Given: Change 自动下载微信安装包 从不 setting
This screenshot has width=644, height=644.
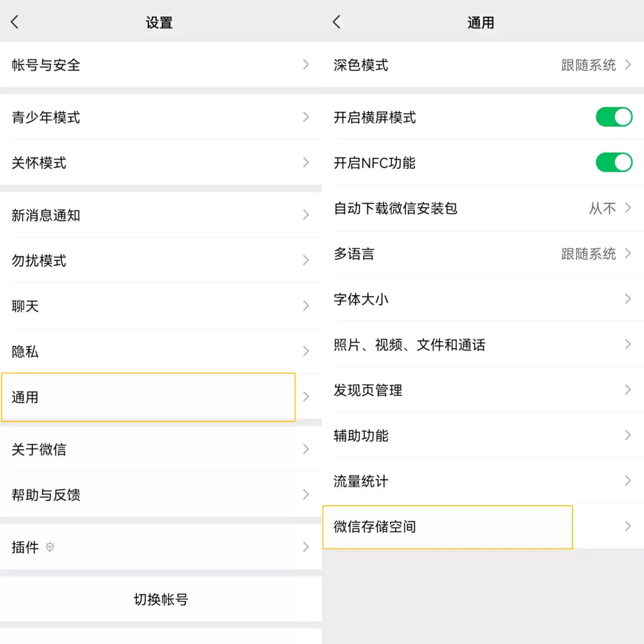Looking at the screenshot, I should (x=602, y=208).
